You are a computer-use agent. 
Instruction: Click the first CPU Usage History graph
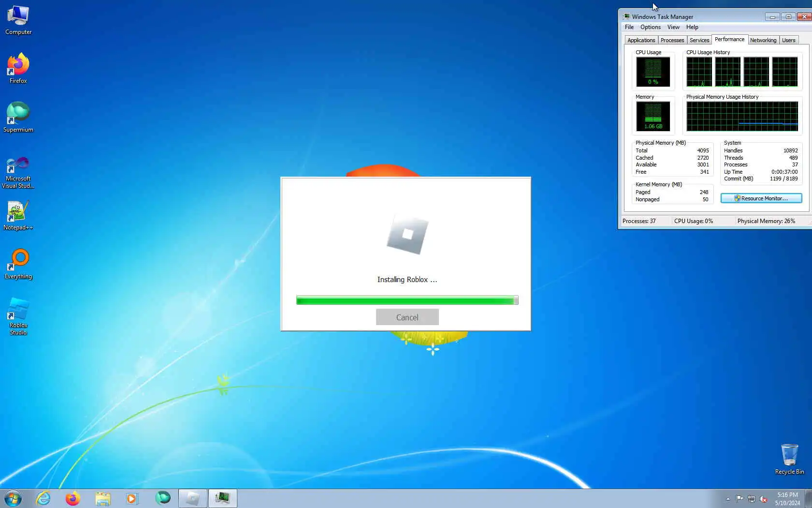699,72
